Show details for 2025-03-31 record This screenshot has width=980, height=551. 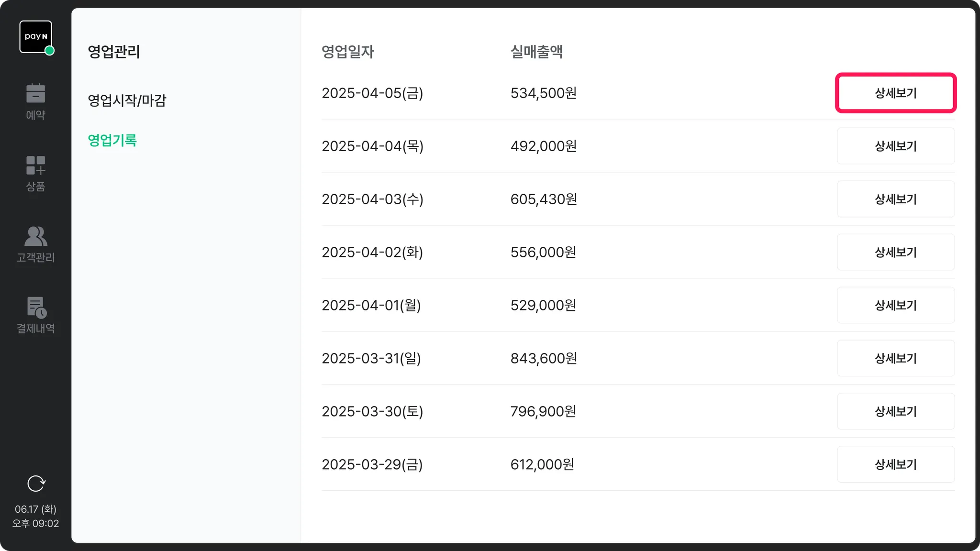(x=895, y=358)
